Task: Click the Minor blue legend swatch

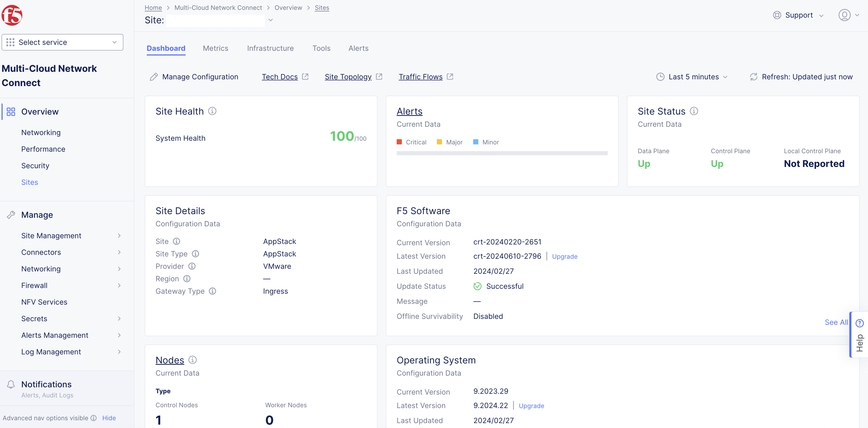Action: 476,142
